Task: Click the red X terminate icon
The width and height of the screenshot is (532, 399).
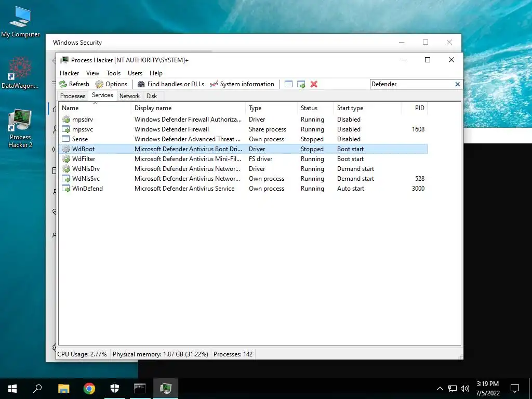Action: (x=314, y=84)
